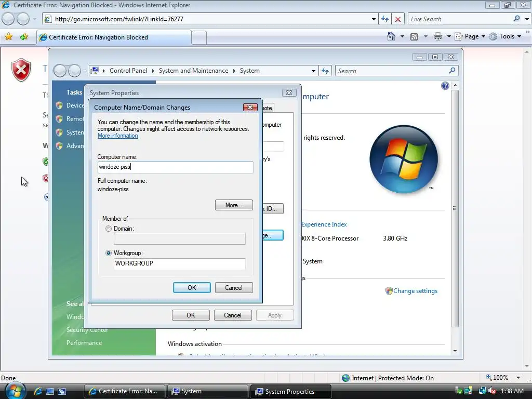The height and width of the screenshot is (399, 532).
Task: Click Cancel in Computer Name/Domain Changes
Action: point(234,287)
